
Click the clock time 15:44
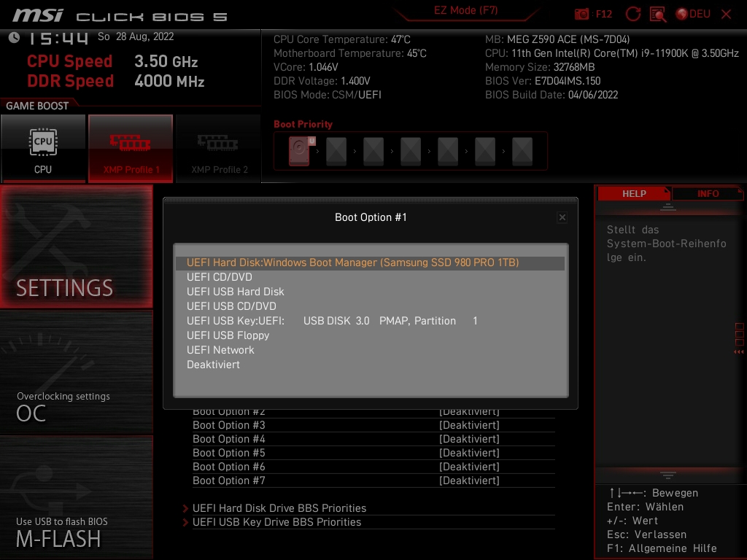coord(58,38)
